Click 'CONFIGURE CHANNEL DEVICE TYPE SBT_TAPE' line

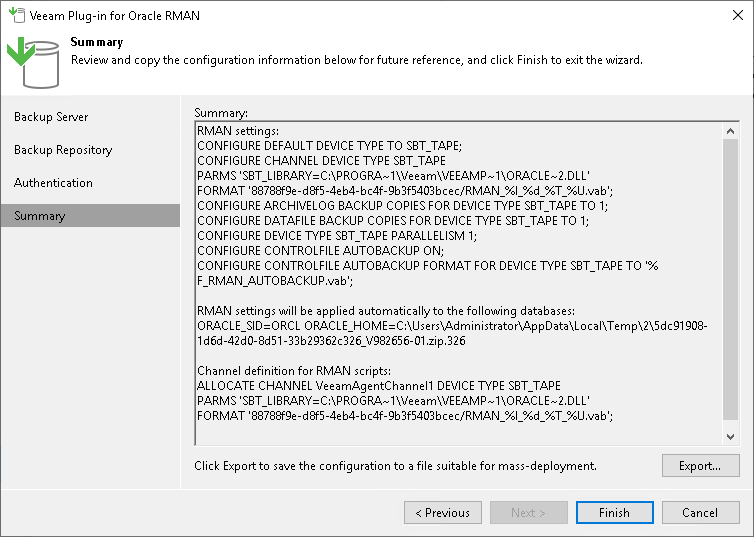[x=321, y=161]
